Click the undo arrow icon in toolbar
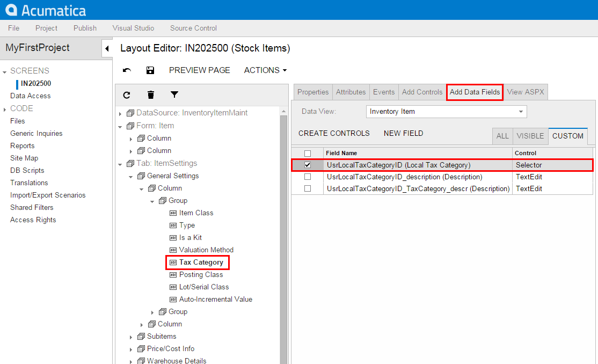Image resolution: width=598 pixels, height=364 pixels. (x=127, y=70)
